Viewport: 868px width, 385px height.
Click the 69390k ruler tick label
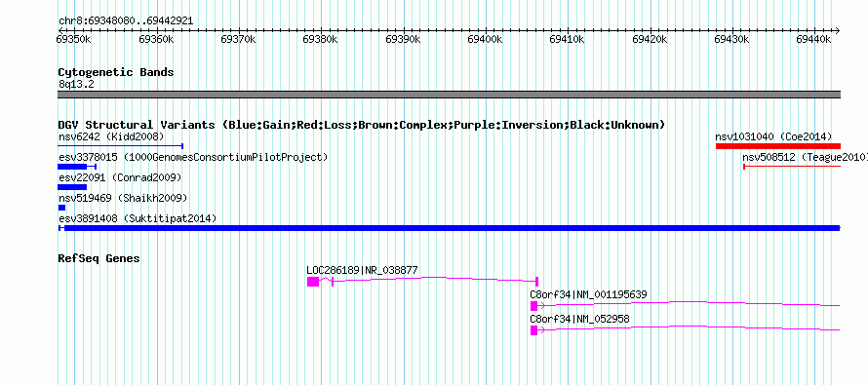pos(403,39)
